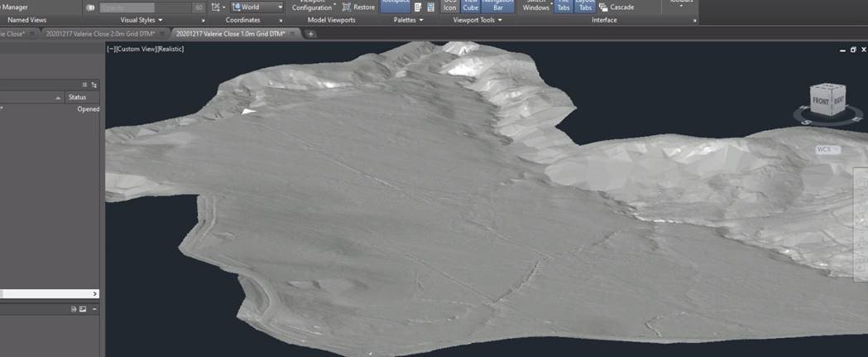Adjust the Opacity slider in Visual Styles
868x357 pixels.
[145, 7]
